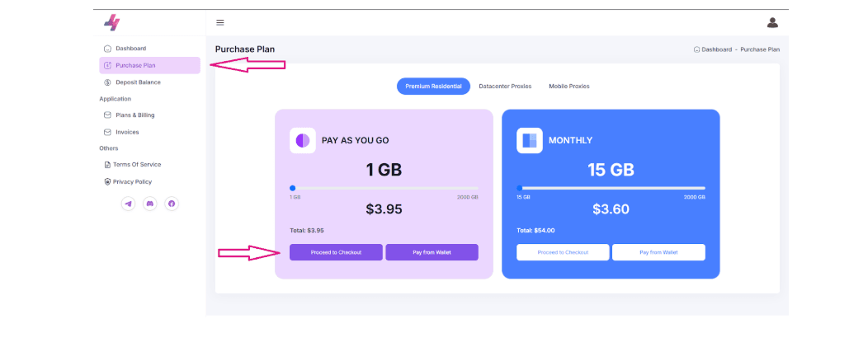Click the Others section label
Viewport: 868px width, 347px height.
coord(109,148)
